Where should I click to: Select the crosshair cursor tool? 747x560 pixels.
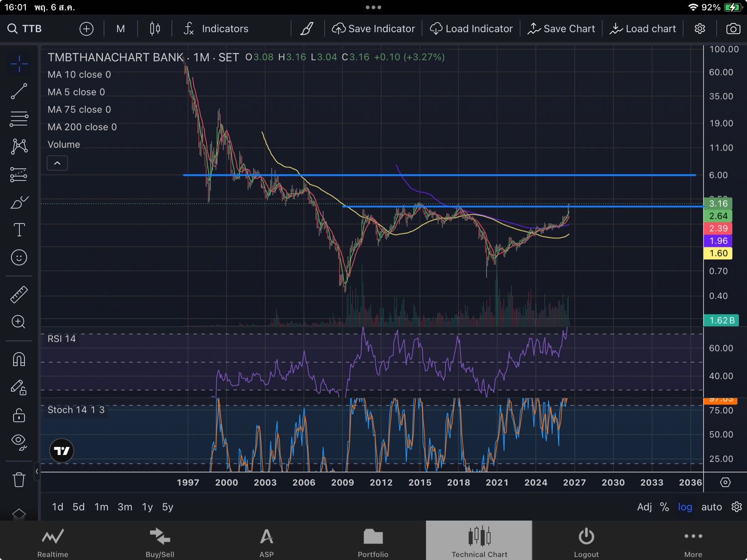click(19, 64)
